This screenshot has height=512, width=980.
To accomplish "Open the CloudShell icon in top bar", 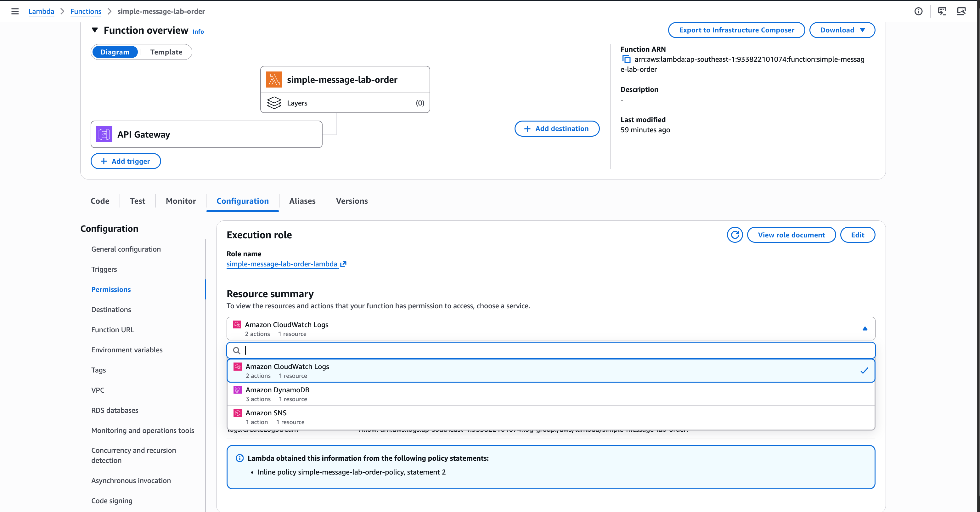I will tap(942, 11).
